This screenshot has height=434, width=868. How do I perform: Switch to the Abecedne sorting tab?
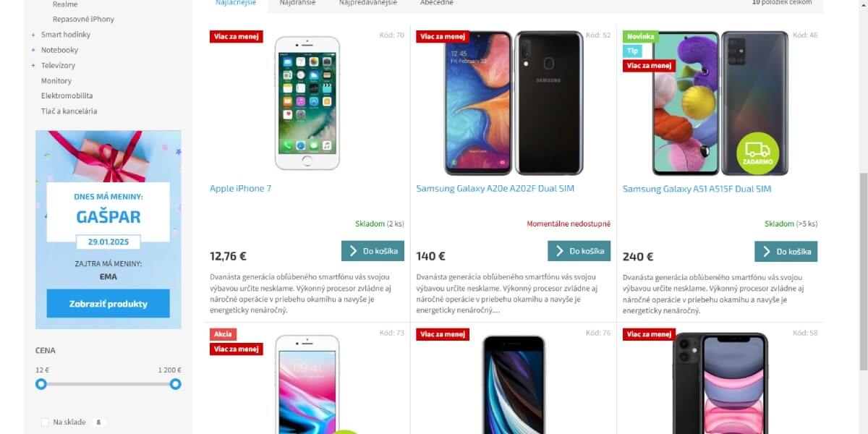pos(437,4)
